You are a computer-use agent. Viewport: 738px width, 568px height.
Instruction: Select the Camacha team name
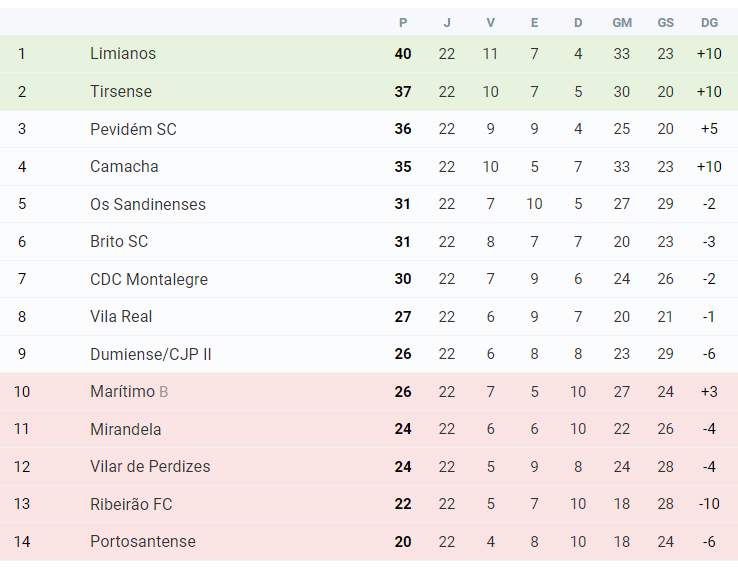[124, 167]
